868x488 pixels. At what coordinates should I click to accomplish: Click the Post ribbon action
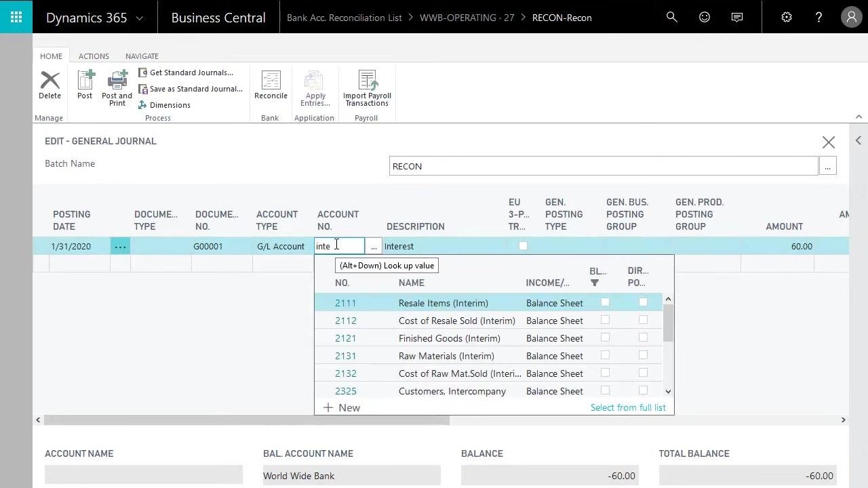pos(85,85)
